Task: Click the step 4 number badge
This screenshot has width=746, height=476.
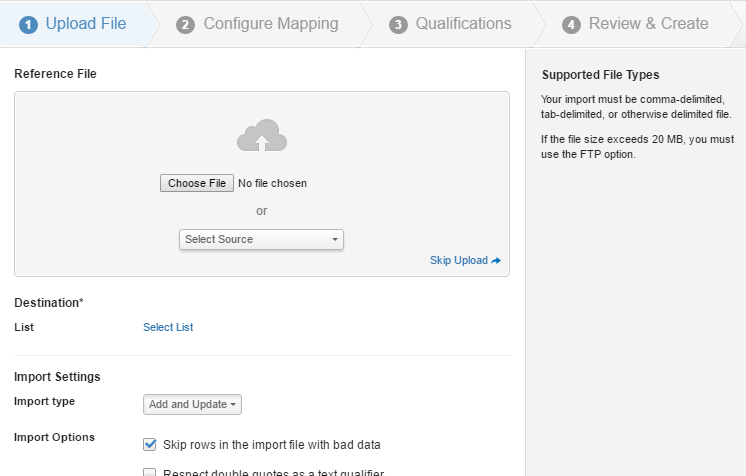Action: point(571,25)
